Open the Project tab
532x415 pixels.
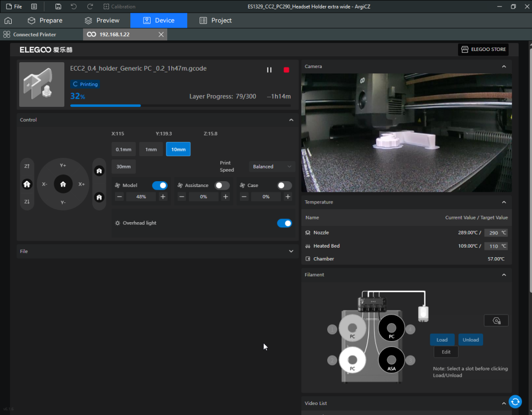(x=215, y=20)
